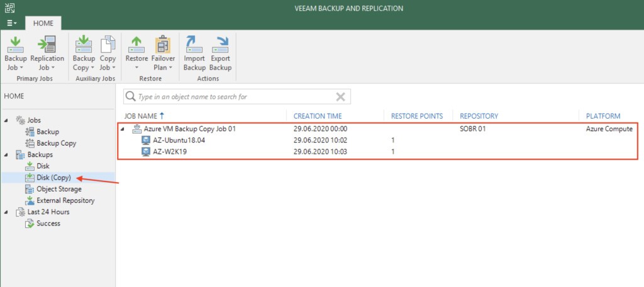Sort by RESTORE POINTS column header

(417, 116)
